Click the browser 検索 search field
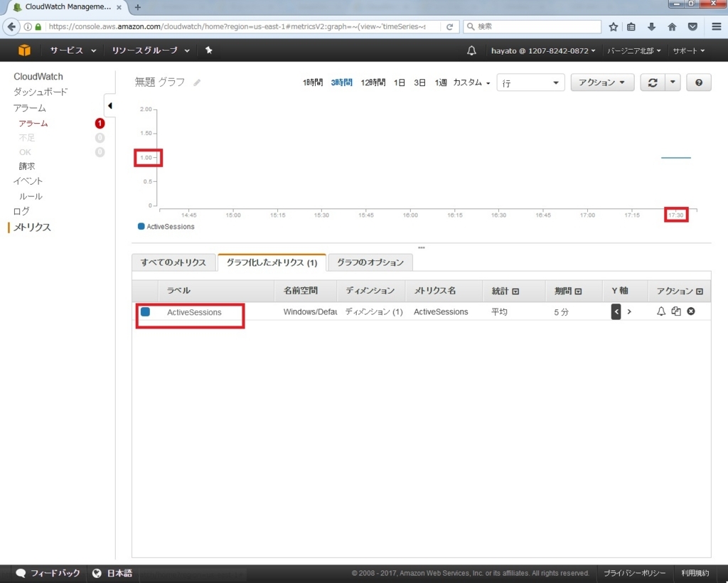The height and width of the screenshot is (583, 728). pos(532,26)
